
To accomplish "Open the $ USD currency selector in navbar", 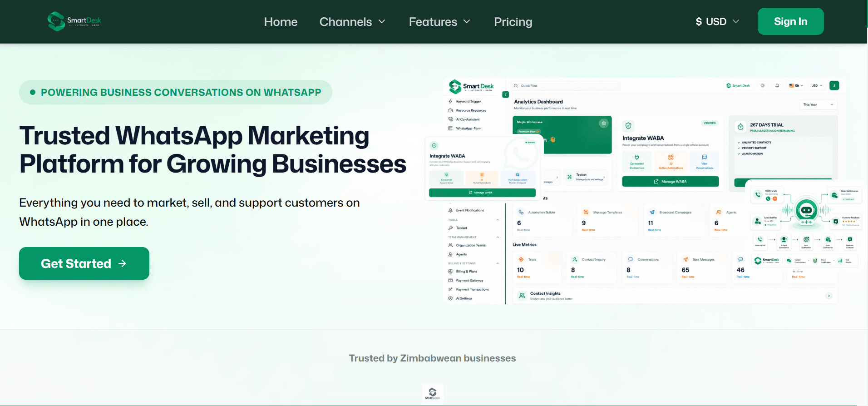I will [x=717, y=21].
